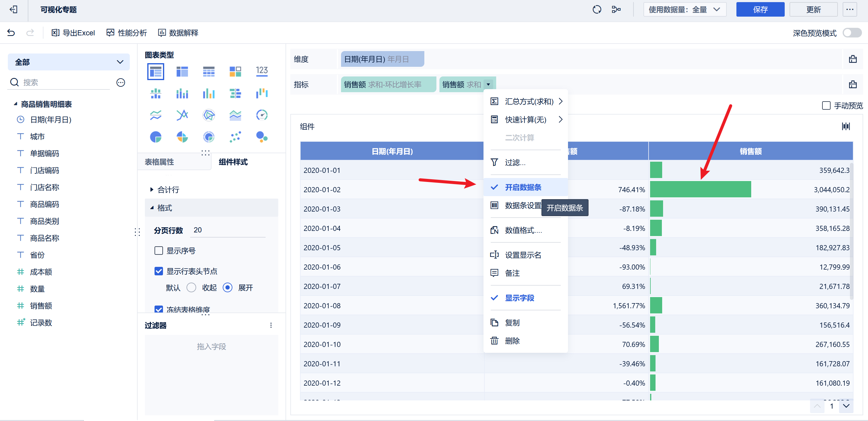Select the pie chart type icon
The image size is (868, 421).
pyautogui.click(x=155, y=137)
